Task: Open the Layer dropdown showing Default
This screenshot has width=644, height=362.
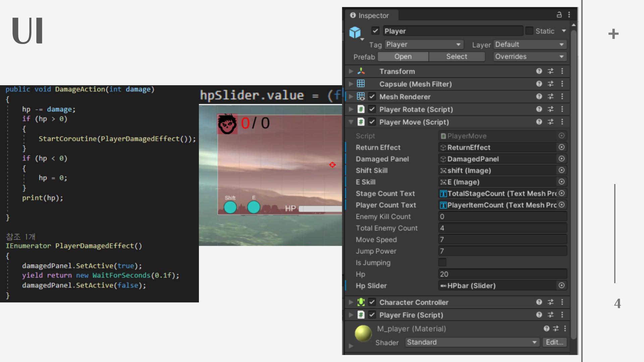Action: 530,45
